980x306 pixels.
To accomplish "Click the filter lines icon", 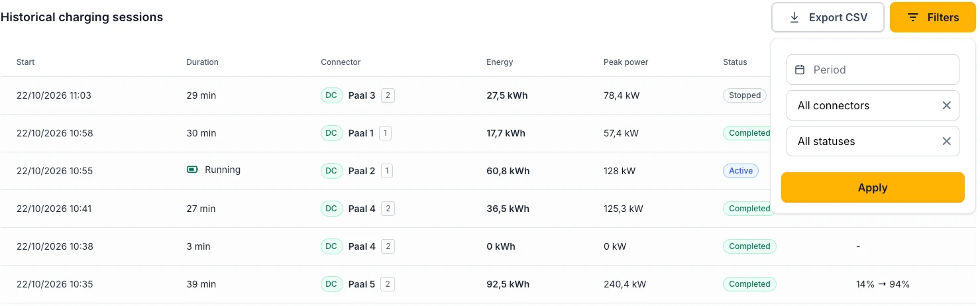I will point(913,18).
